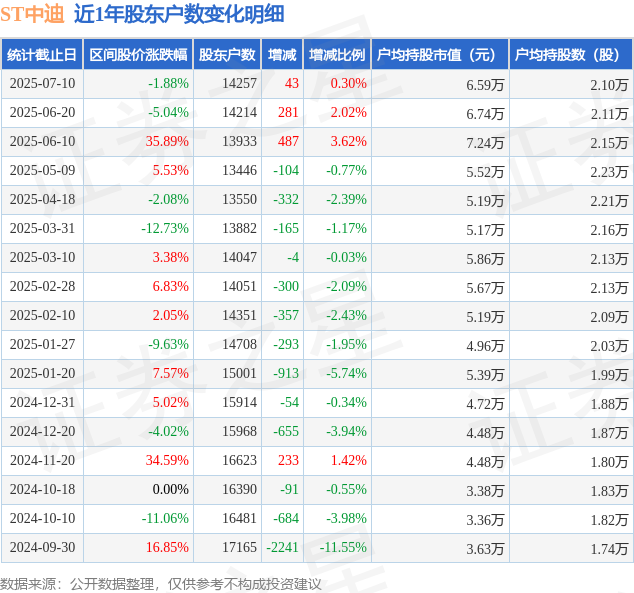
Task: Select the date cell 2025-04-18
Action: click(x=42, y=199)
